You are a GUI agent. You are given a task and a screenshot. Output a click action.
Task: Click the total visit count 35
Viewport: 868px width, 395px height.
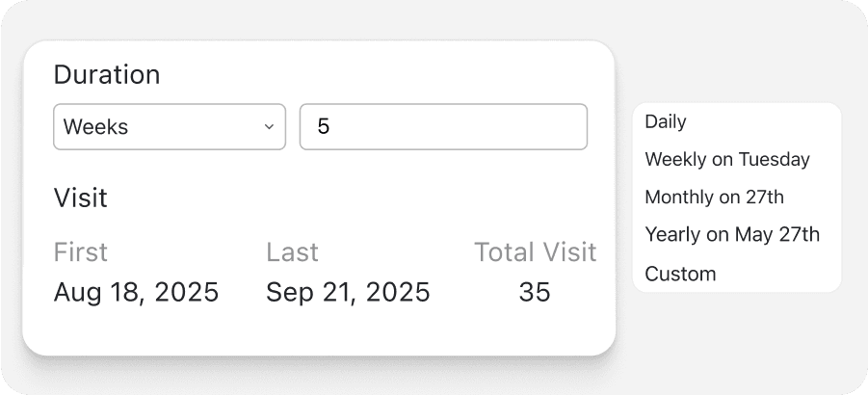pos(535,292)
